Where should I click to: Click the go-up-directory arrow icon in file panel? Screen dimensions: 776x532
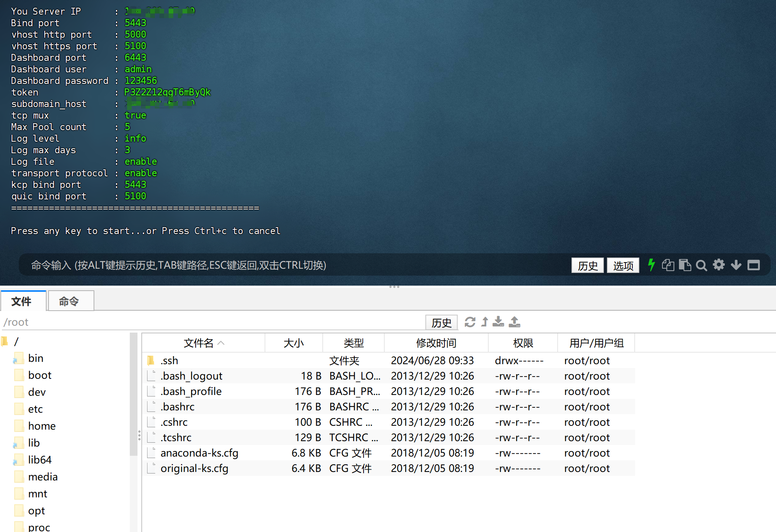click(484, 322)
